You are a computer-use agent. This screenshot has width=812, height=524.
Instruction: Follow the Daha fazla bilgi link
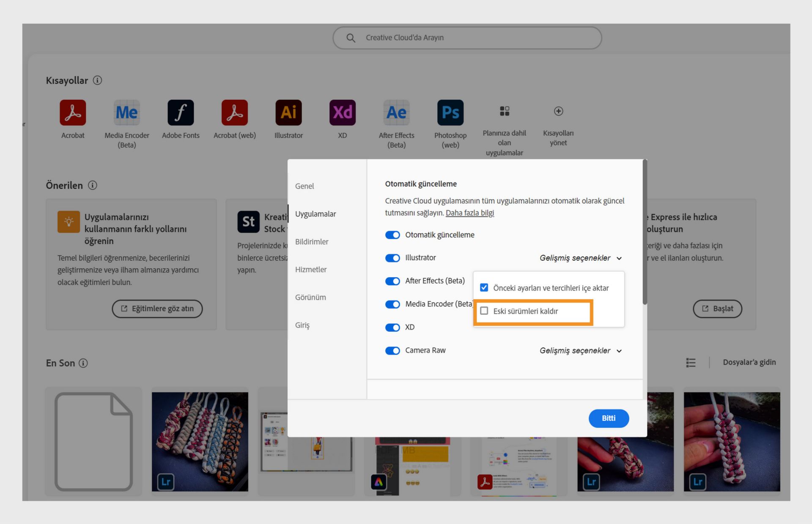[x=469, y=213]
